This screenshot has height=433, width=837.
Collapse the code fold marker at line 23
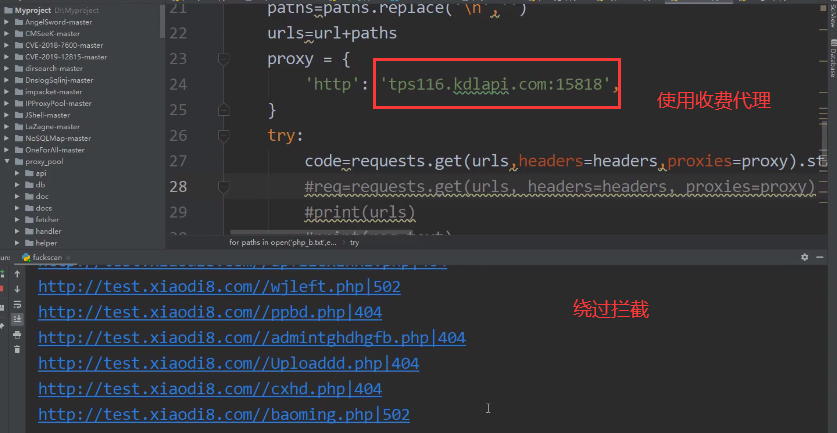(x=224, y=58)
